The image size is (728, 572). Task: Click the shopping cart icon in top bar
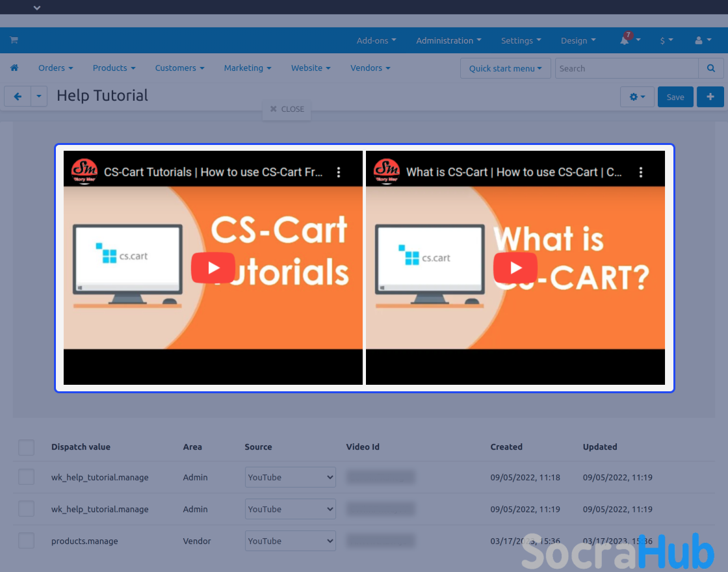(14, 40)
